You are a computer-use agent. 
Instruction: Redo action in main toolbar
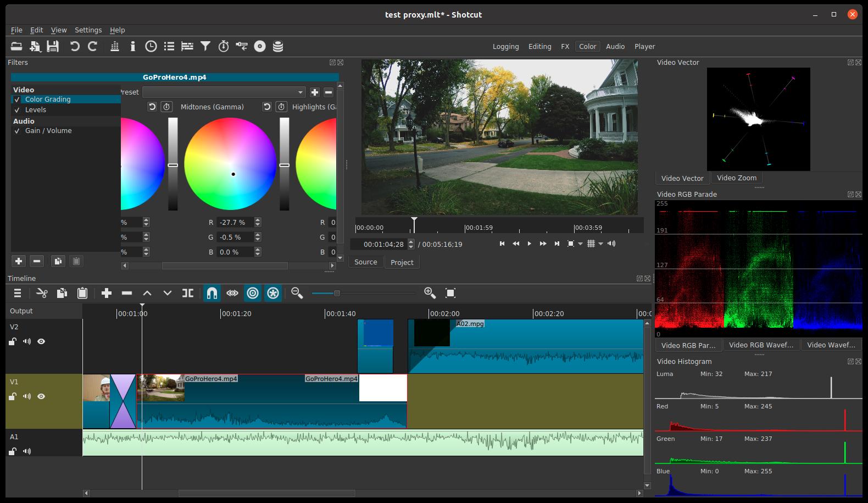93,46
